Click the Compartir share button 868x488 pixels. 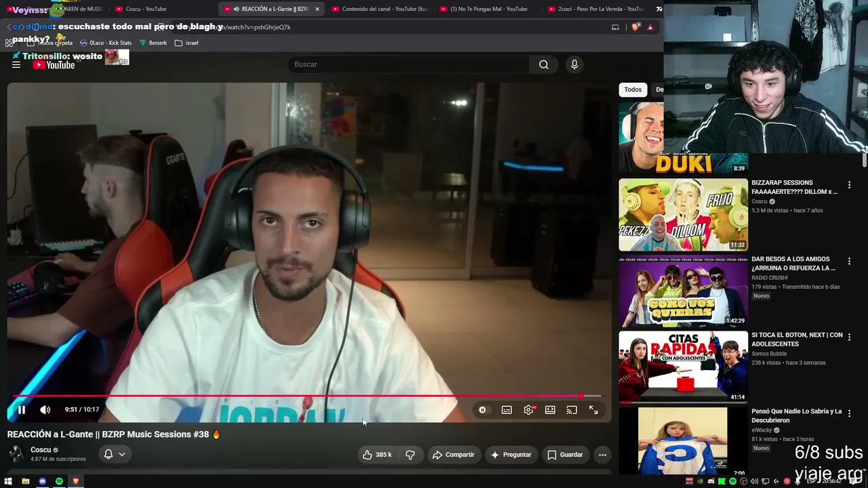click(x=453, y=455)
